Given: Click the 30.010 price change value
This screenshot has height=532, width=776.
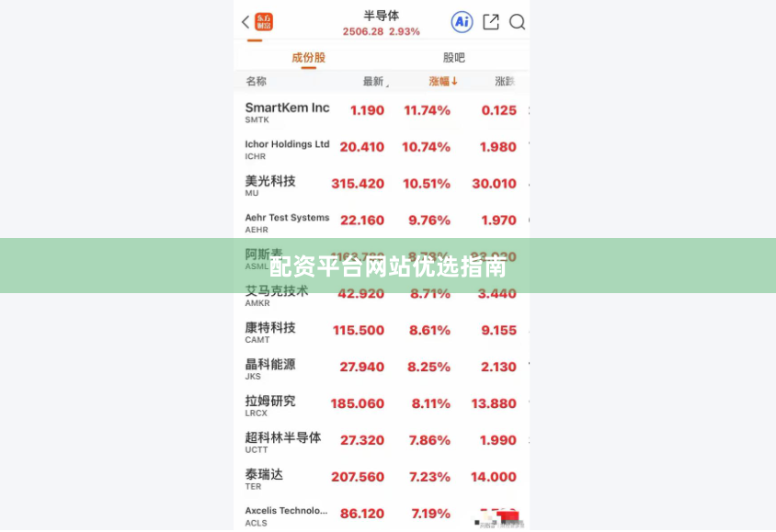Looking at the screenshot, I should tap(494, 184).
